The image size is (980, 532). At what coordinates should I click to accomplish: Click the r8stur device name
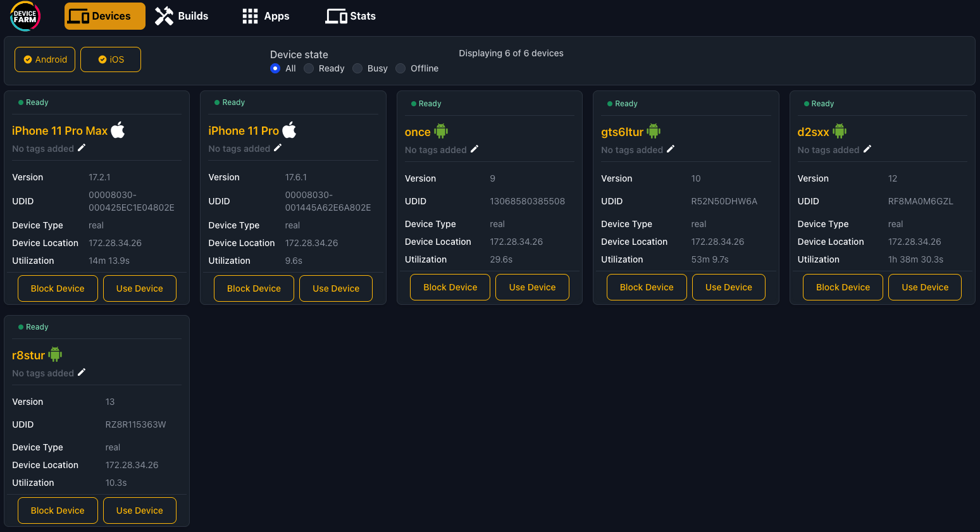[28, 356]
